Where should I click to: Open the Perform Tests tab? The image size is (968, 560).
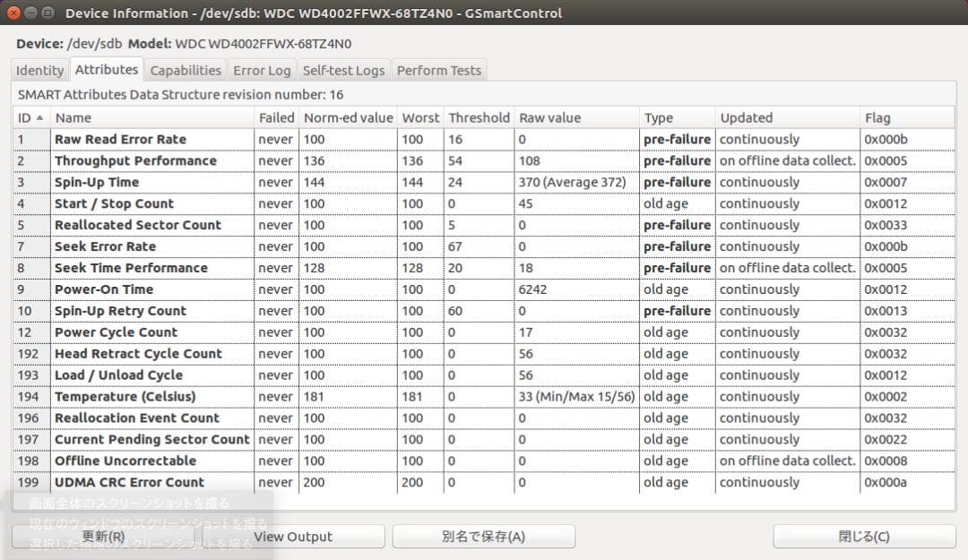pyautogui.click(x=439, y=71)
